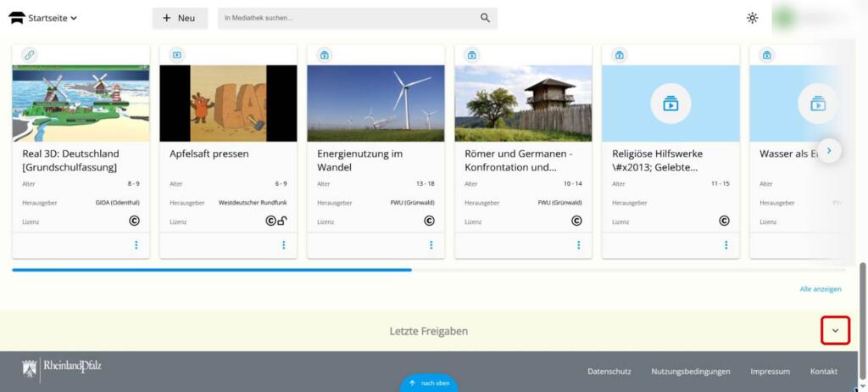Click media type icon on Religiöse Hilfswerke card

tap(620, 55)
